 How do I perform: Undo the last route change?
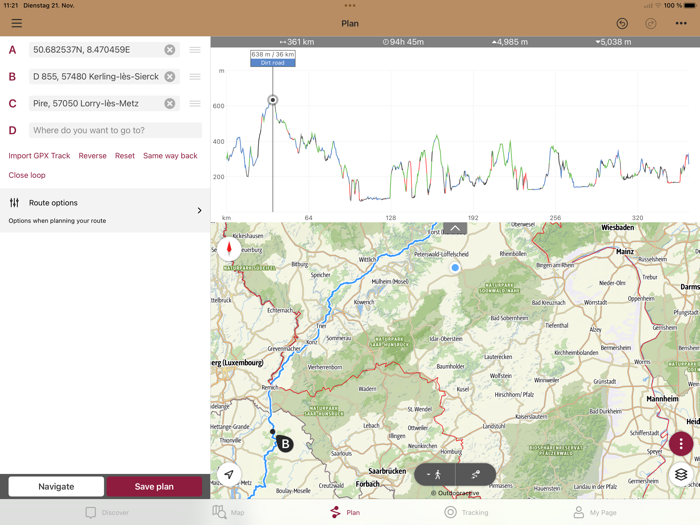[622, 23]
